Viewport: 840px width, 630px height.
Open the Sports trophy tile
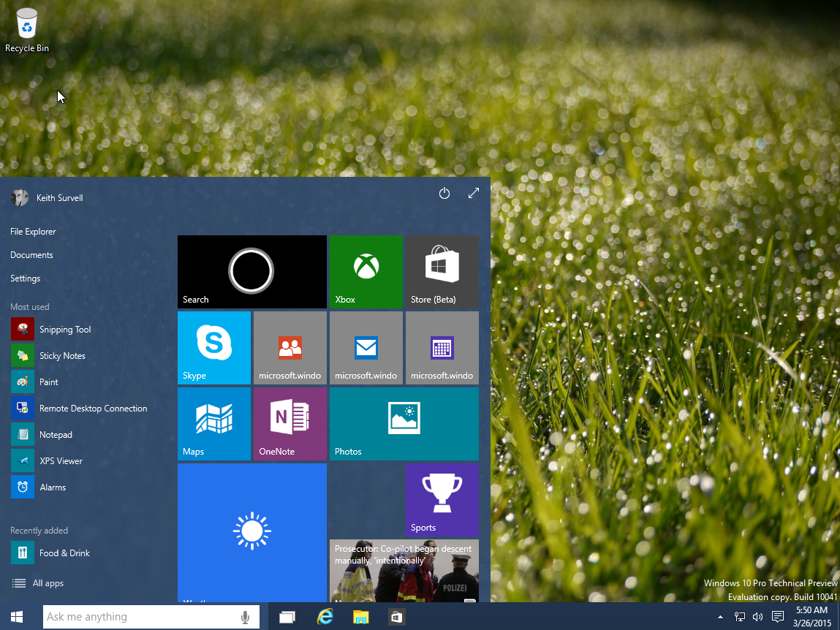[x=442, y=500]
